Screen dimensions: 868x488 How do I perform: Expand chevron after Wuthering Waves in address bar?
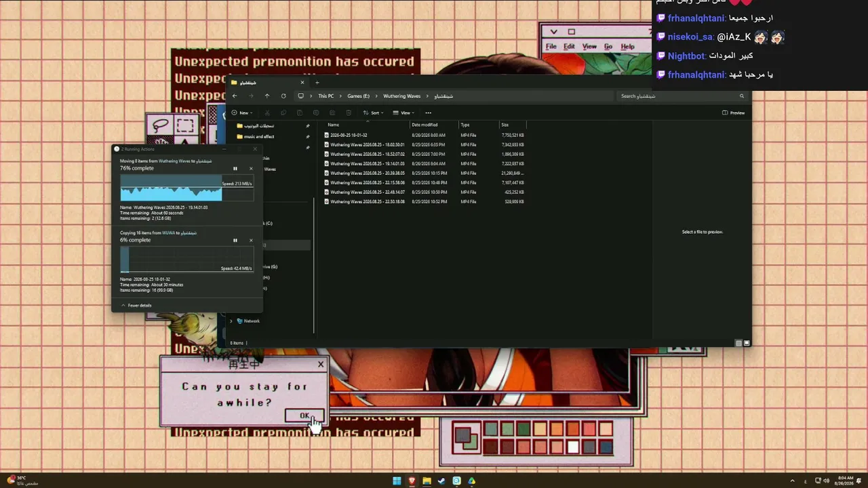click(428, 96)
